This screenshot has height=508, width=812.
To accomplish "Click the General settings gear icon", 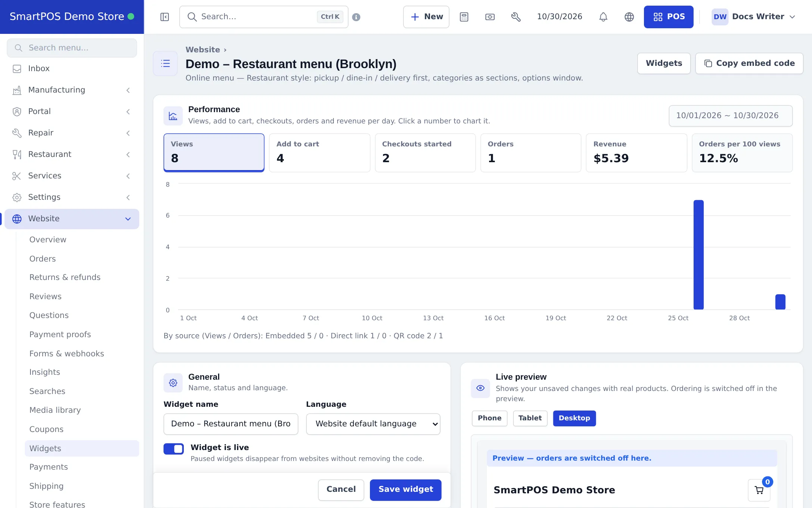I will point(173,383).
